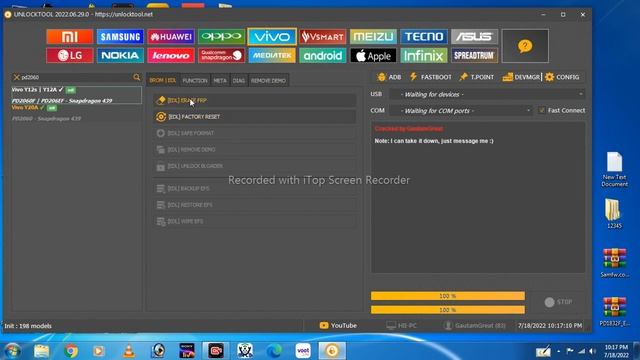640x360 pixels.
Task: Open the FASTBOOT tool
Action: click(431, 77)
